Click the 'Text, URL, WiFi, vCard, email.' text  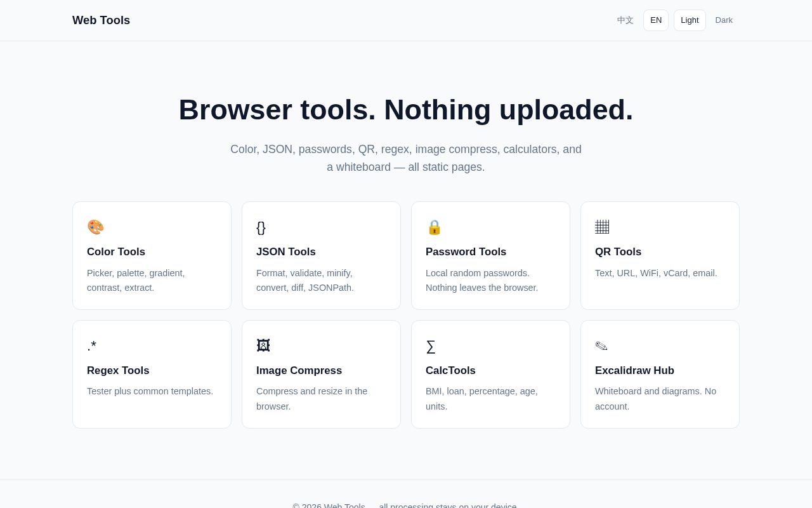656,273
